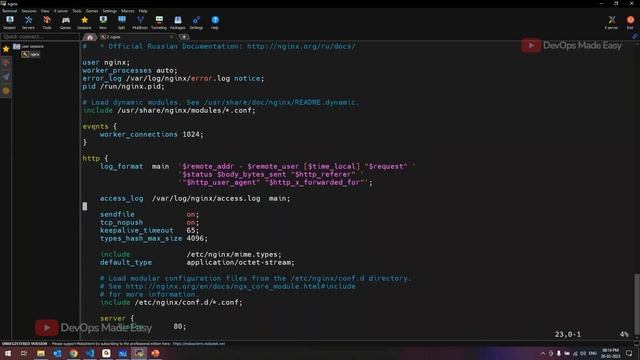Click the Tunneling toolbar icon
Screen dimensions: 640x360
click(x=159, y=22)
